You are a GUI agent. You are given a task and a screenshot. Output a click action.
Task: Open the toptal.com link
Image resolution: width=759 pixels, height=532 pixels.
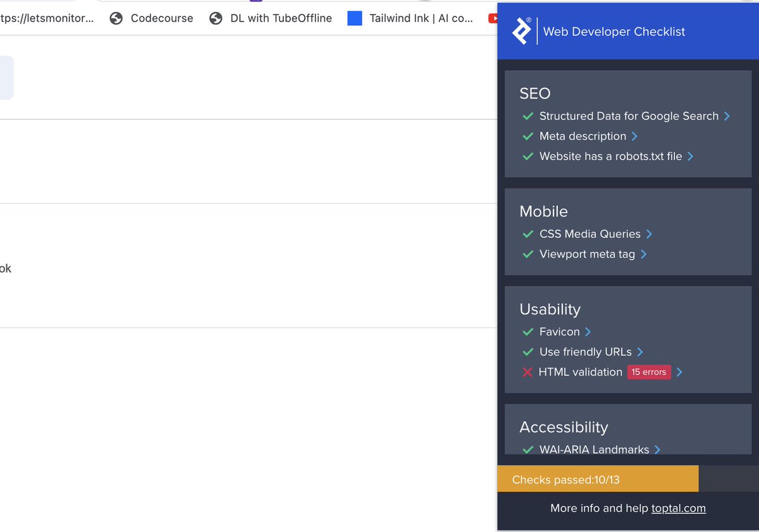coord(678,508)
